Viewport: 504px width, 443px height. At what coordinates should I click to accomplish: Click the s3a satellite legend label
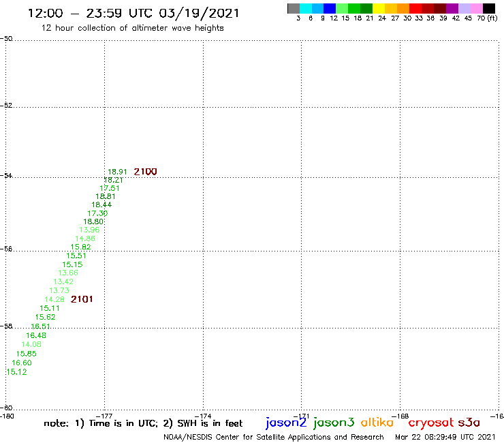469,423
